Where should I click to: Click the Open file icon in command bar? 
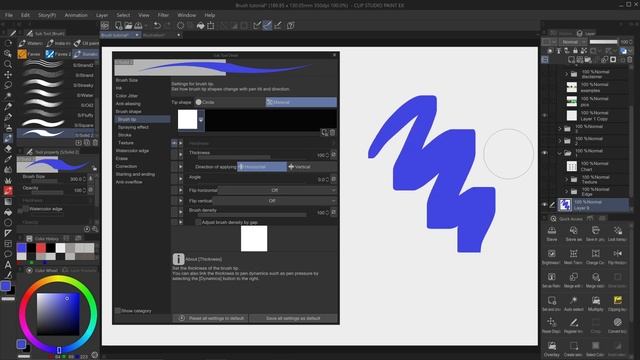[x=128, y=25]
